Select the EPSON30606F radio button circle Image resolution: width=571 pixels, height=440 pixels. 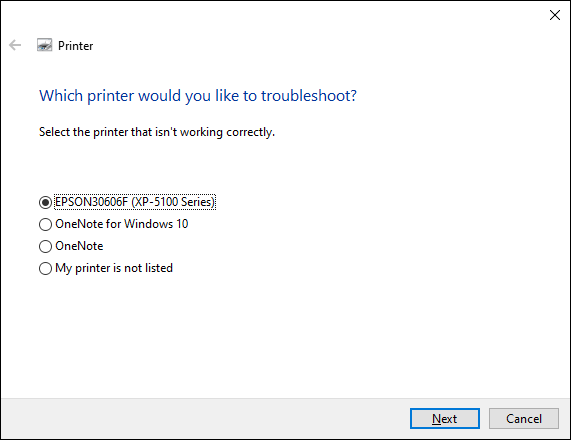[45, 202]
